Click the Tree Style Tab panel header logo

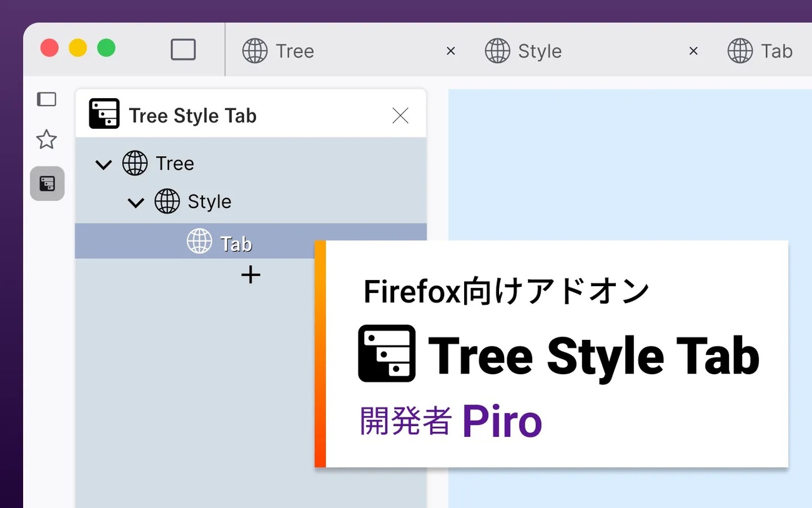(104, 114)
